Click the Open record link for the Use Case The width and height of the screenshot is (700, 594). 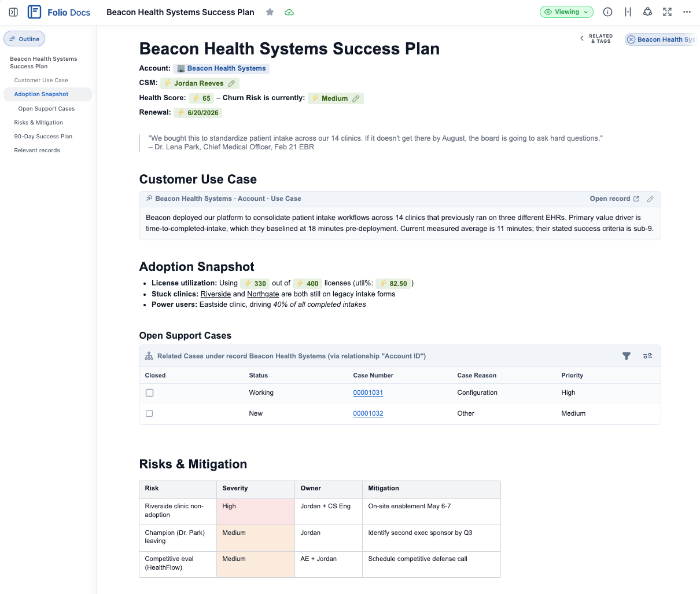tap(610, 199)
